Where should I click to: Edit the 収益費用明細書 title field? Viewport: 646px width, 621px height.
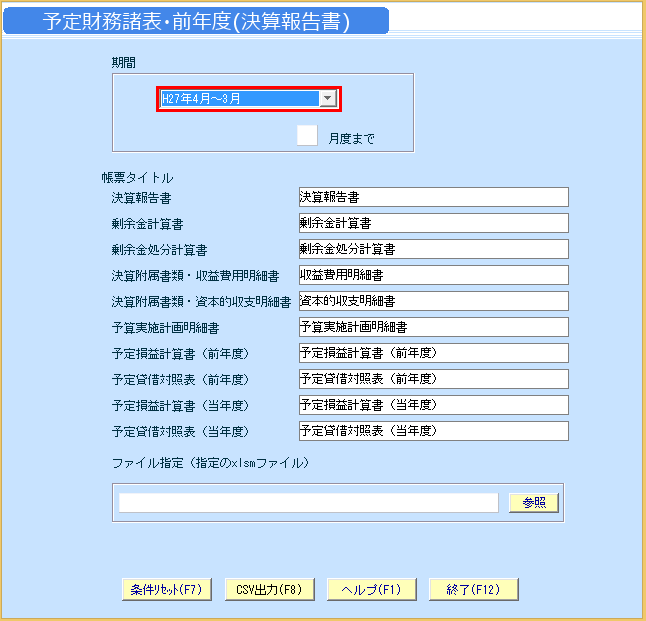point(433,275)
